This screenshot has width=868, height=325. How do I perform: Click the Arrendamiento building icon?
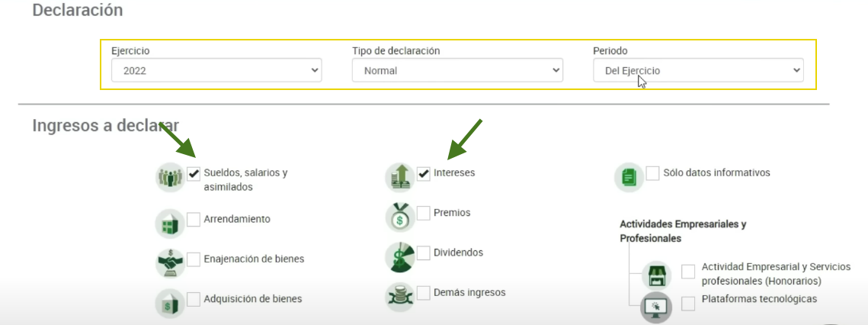coord(170,224)
